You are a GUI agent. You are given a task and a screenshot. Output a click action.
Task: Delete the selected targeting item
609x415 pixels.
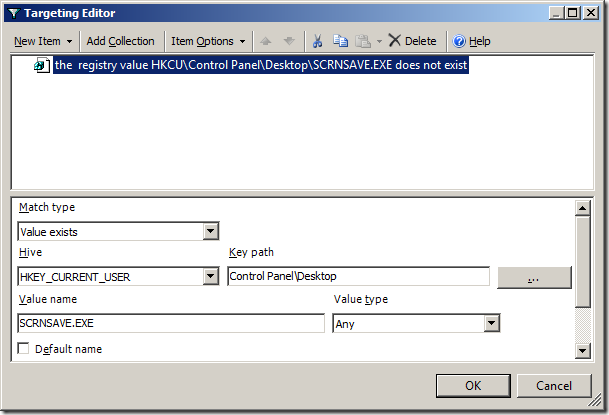412,41
